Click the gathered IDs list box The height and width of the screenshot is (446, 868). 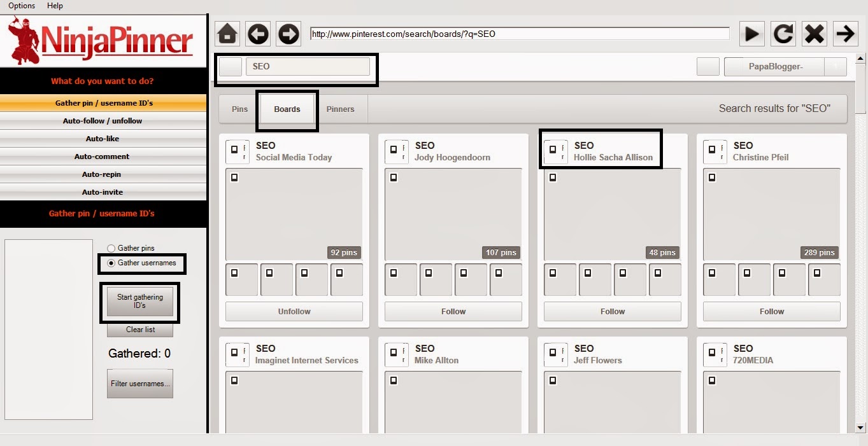[49, 330]
